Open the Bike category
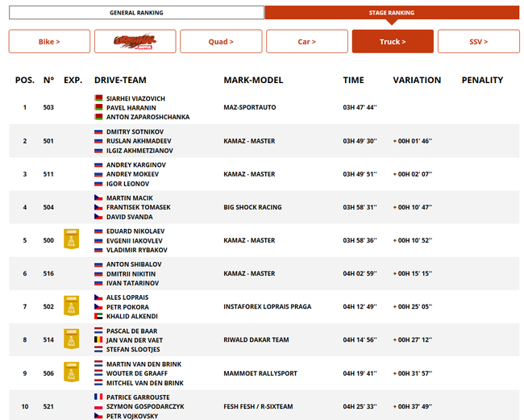This screenshot has height=420, width=524. coord(49,41)
